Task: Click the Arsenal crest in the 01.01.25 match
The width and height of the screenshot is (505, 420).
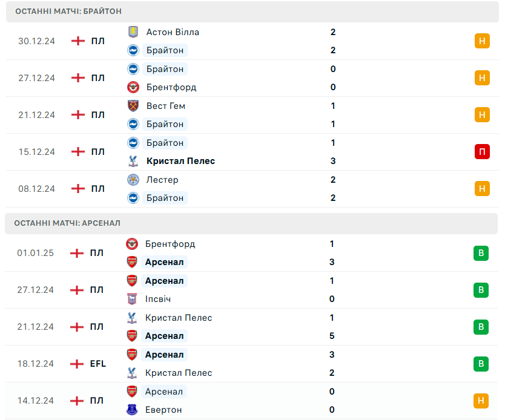Action: 132,262
